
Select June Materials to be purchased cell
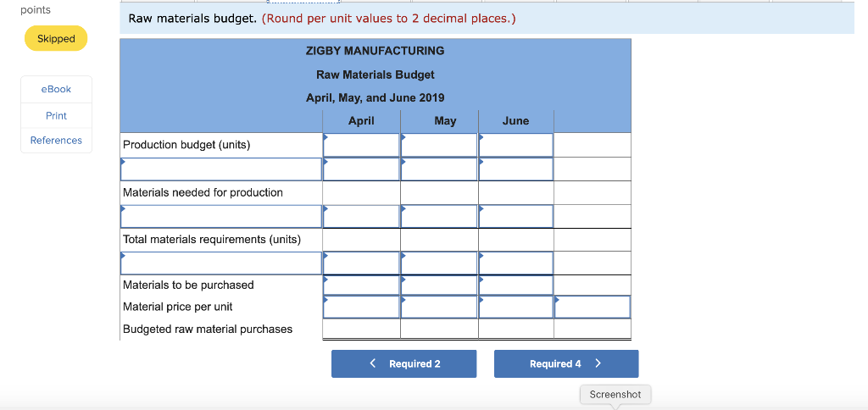point(516,285)
